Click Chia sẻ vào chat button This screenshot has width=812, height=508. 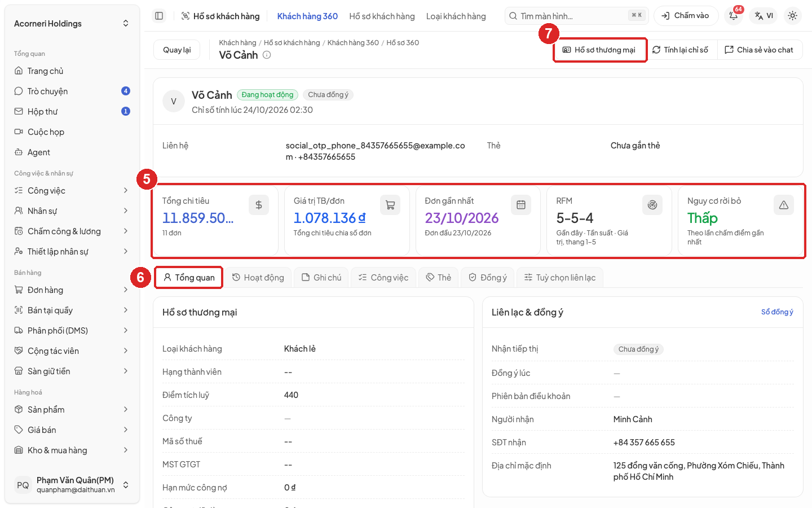tap(759, 50)
